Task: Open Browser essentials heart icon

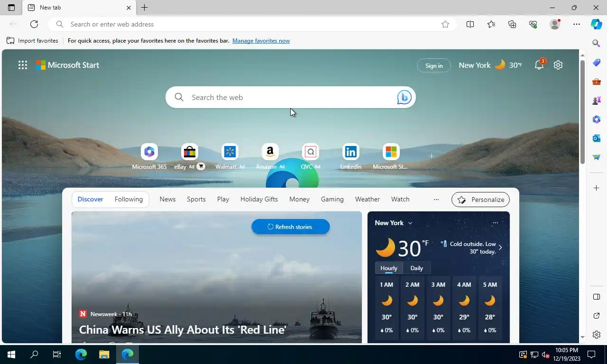Action: pyautogui.click(x=533, y=24)
